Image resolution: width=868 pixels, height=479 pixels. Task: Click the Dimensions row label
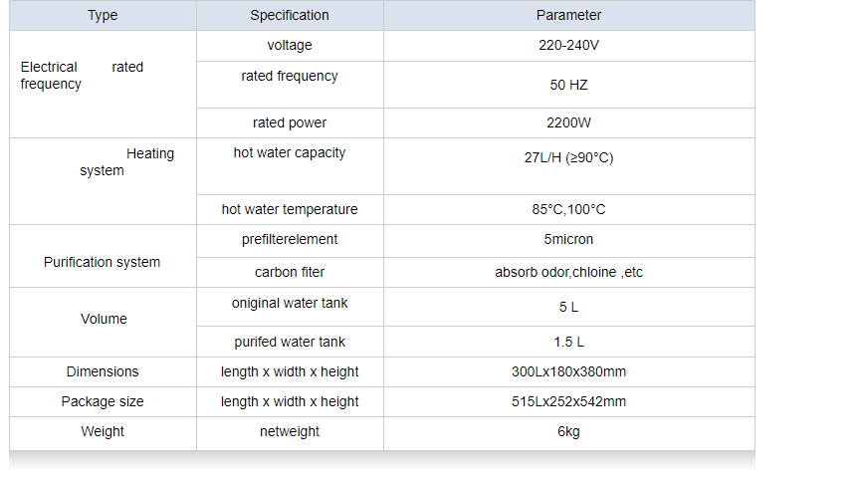(103, 372)
